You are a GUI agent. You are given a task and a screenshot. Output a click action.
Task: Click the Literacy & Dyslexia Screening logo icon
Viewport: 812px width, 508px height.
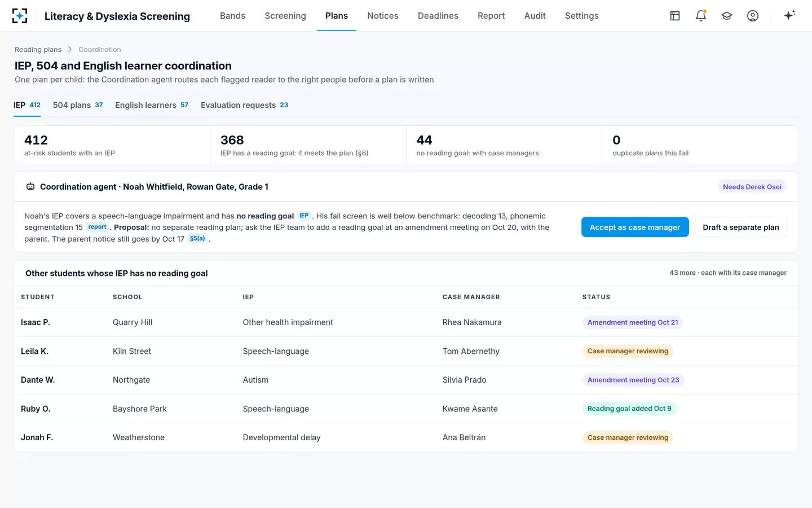tap(20, 16)
